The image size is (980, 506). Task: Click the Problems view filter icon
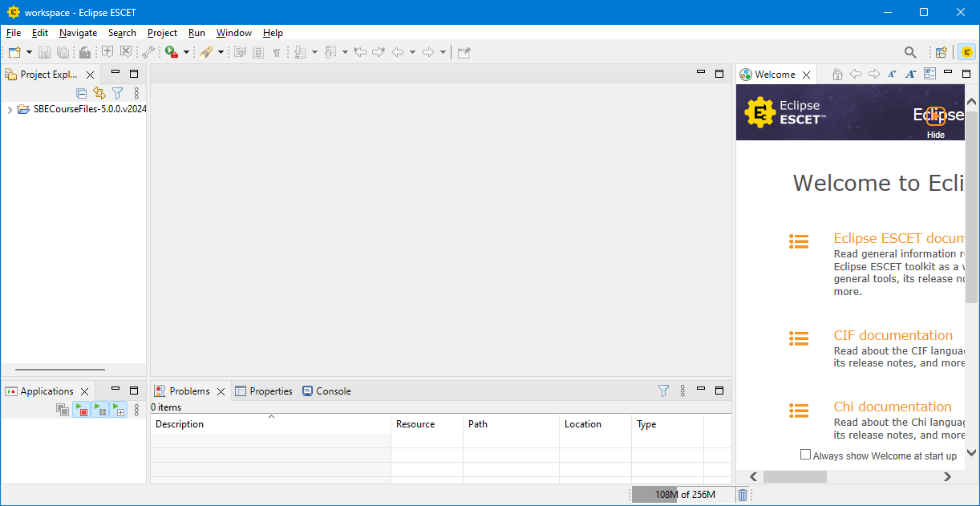tap(663, 391)
